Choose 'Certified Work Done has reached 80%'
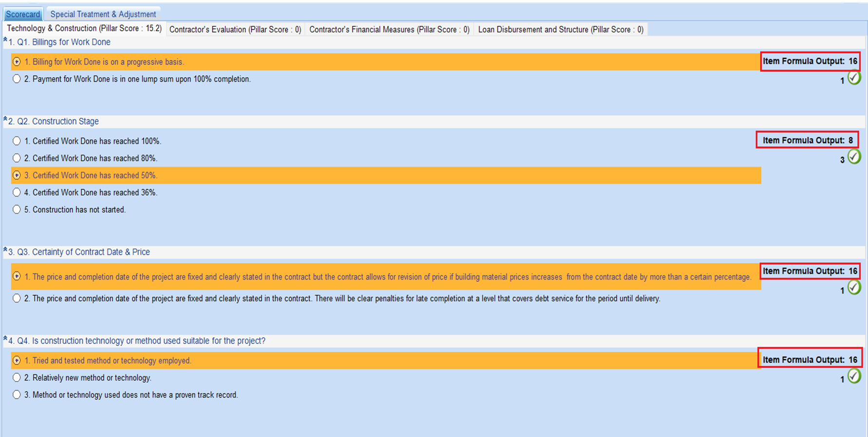 tap(17, 158)
